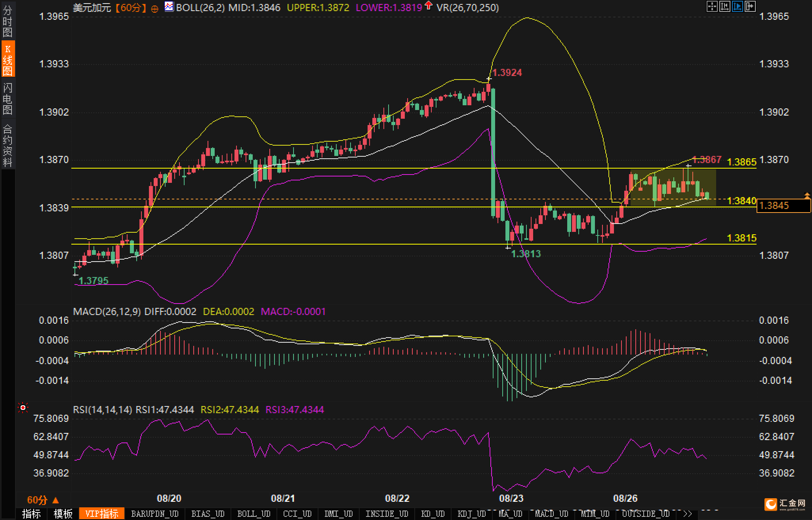
Task: Click the shift-chart-right arrow icon
Action: (750, 6)
